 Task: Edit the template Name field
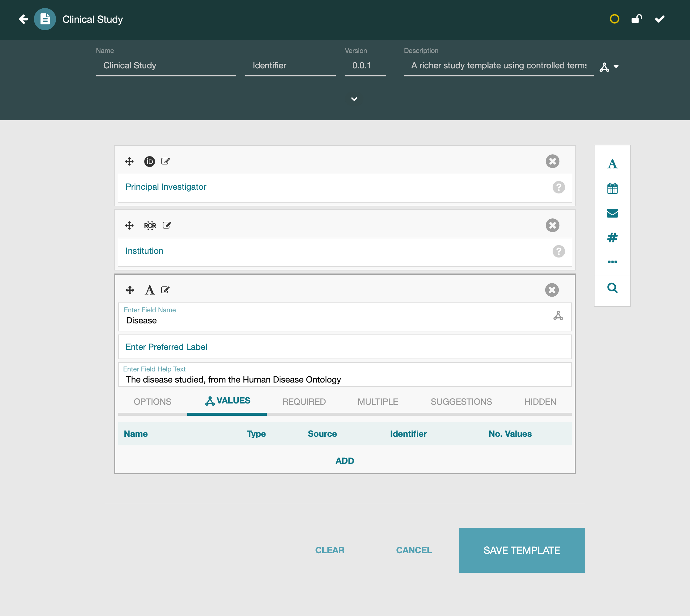point(166,66)
